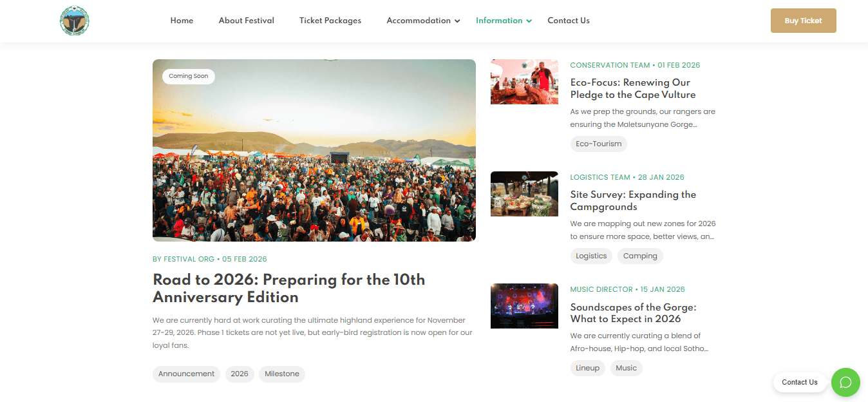This screenshot has width=868, height=402.
Task: Open Soundscapes of the Gorge post
Action: pos(633,313)
